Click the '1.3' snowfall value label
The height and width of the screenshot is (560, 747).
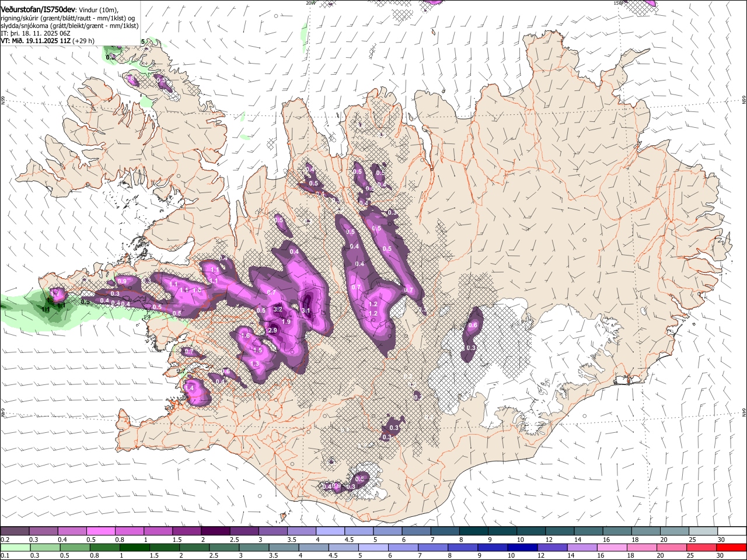pyautogui.click(x=254, y=363)
